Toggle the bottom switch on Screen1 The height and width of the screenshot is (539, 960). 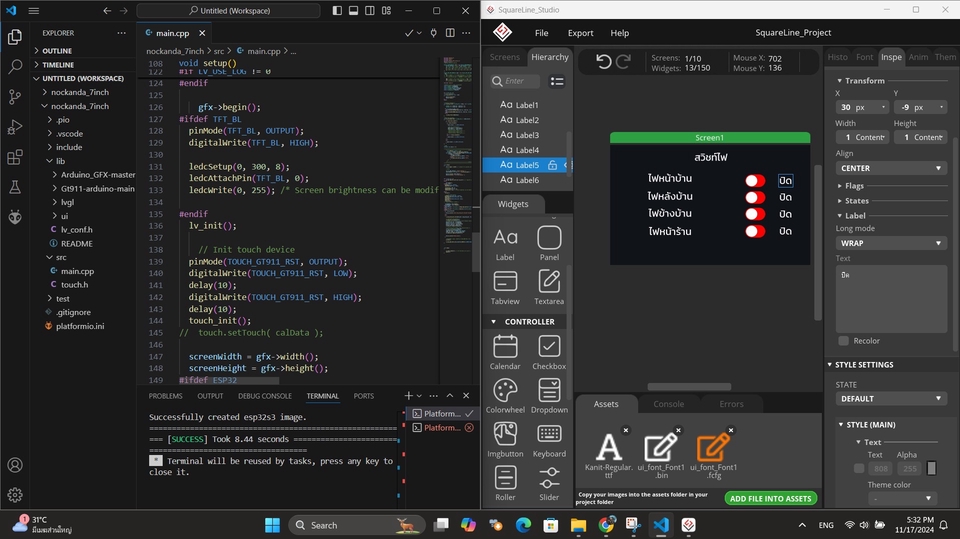755,231
